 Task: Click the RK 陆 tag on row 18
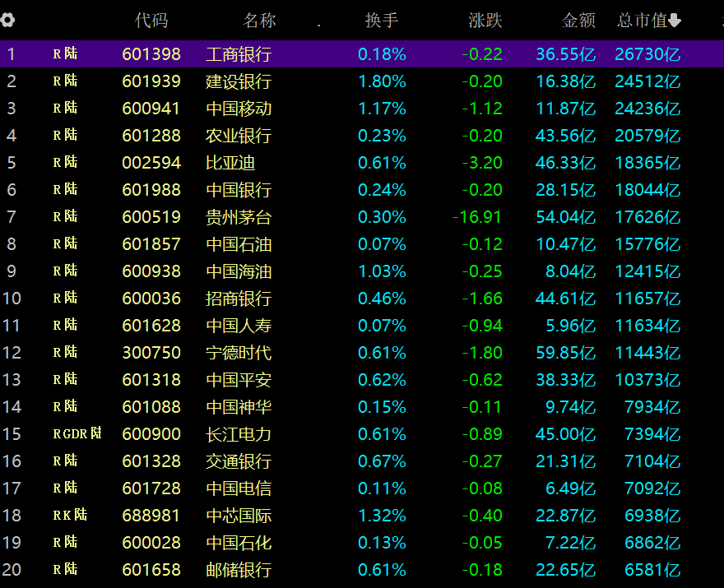(x=70, y=515)
